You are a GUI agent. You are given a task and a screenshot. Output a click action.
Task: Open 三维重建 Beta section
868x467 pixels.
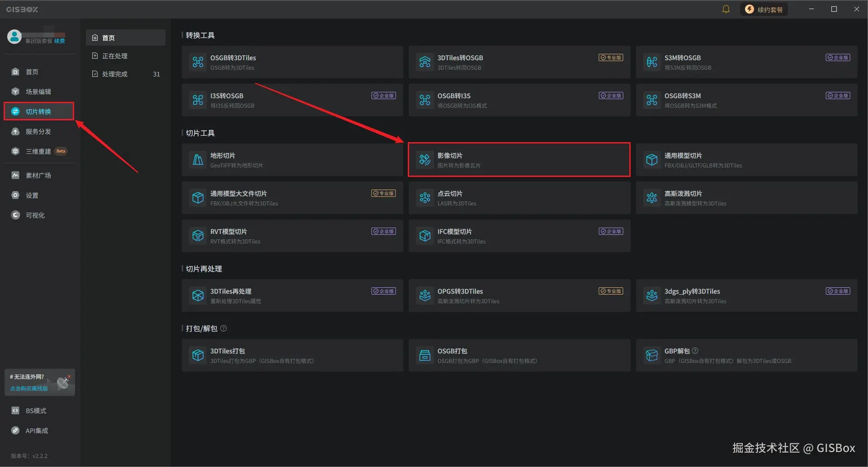click(39, 151)
